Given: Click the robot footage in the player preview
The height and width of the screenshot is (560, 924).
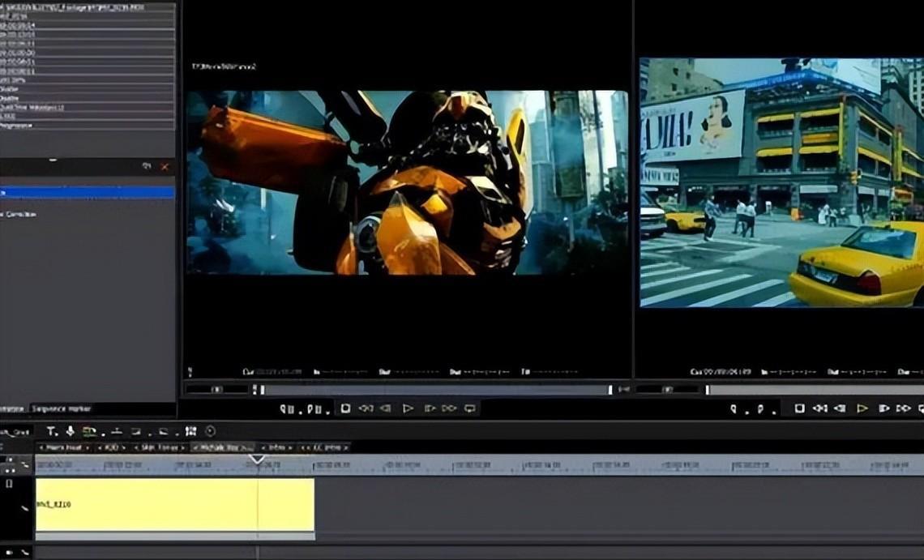Looking at the screenshot, I should [x=408, y=182].
